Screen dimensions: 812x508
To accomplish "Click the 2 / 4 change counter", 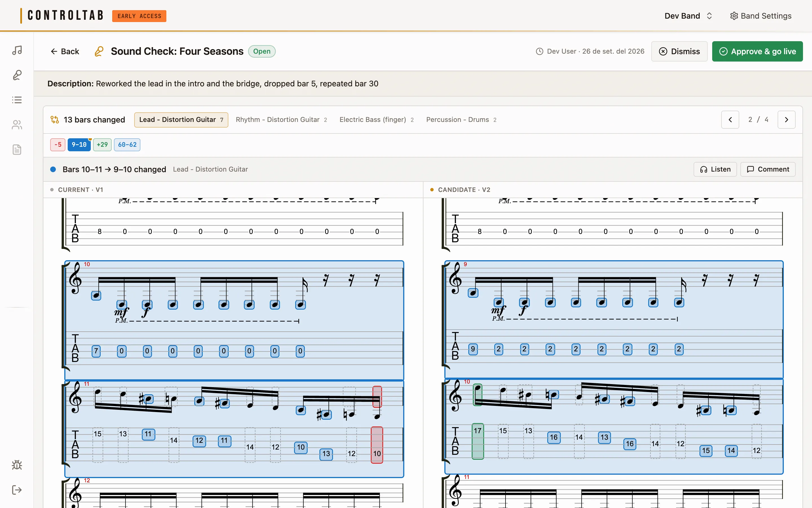I will coord(758,120).
